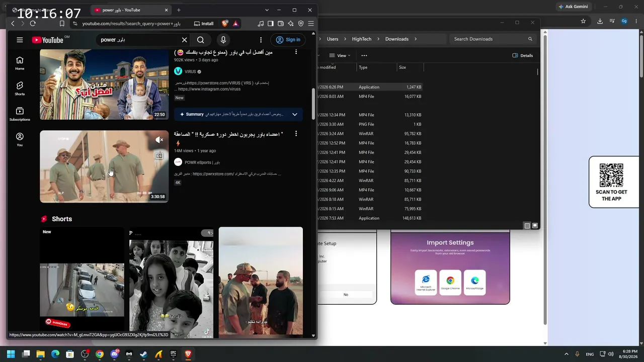Open more options for the VIRUS video
Viewport: 644px width, 362px height.
point(296,52)
